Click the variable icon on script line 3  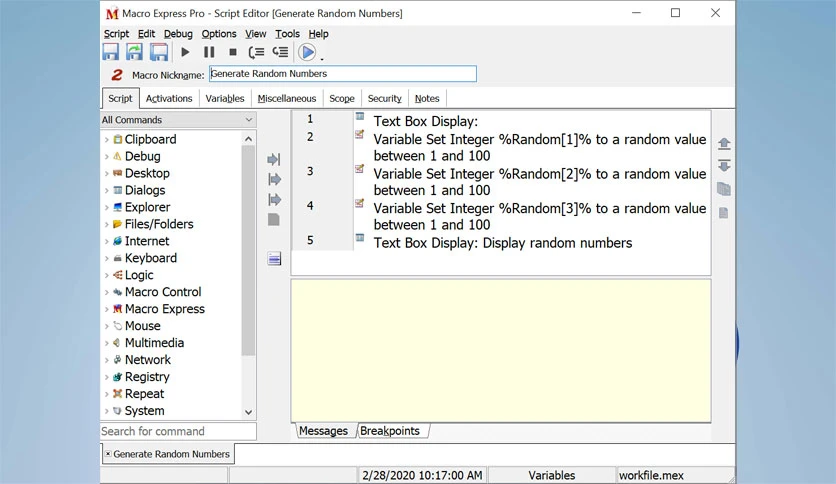360,169
